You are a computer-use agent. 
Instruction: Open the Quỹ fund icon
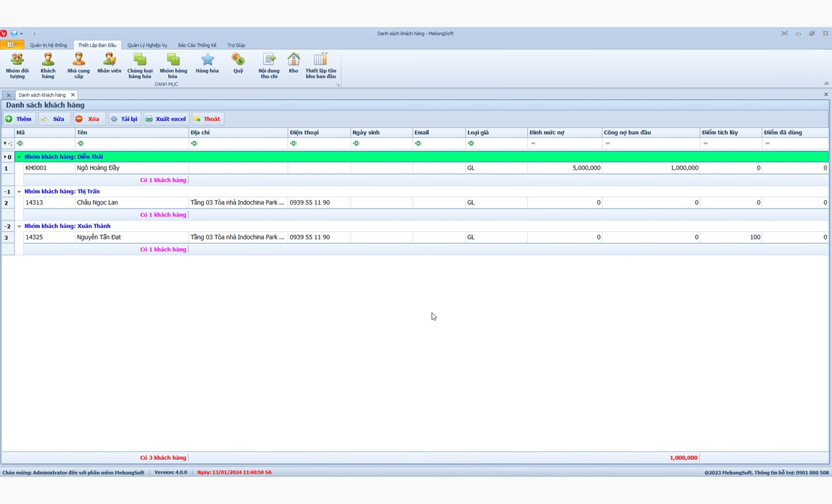pos(238,64)
